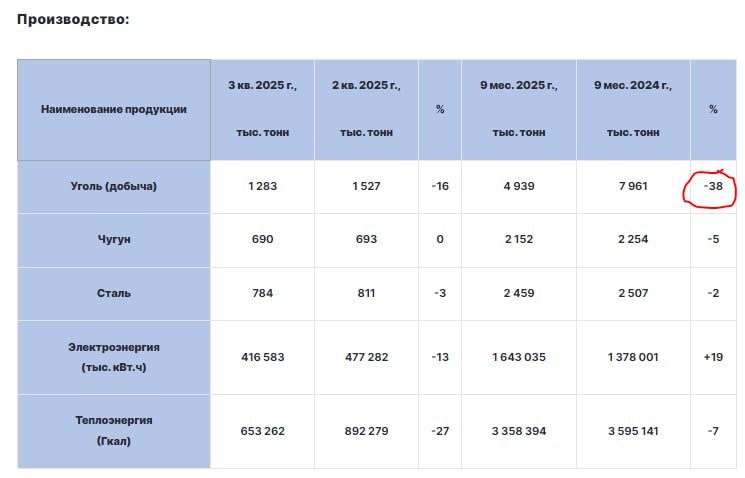Select the "Электроэнергия (тыс. кВт.ч)" row label
The height and width of the screenshot is (478, 745).
[114, 357]
